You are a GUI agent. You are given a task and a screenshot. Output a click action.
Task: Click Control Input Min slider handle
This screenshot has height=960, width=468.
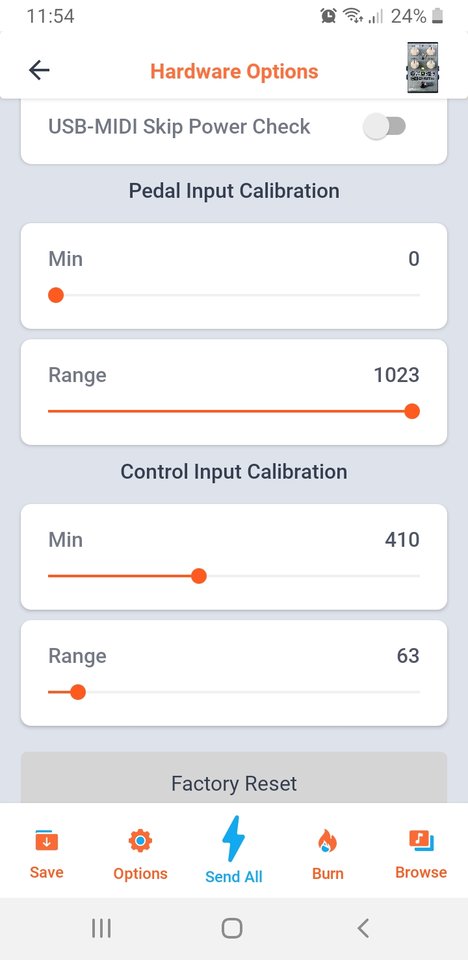198,576
